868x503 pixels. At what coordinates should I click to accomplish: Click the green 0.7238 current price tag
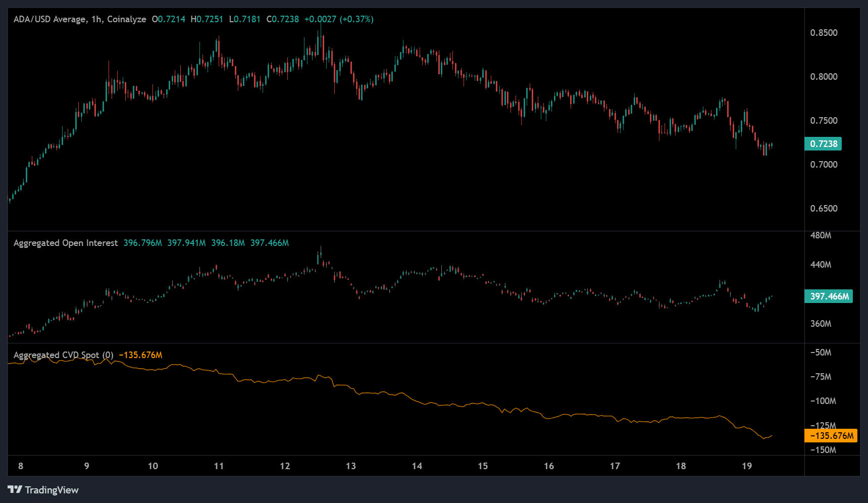click(x=823, y=144)
